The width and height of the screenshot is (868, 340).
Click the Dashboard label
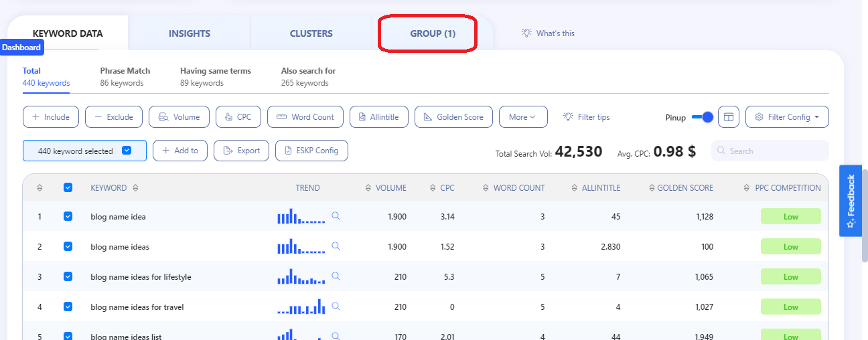tap(21, 48)
